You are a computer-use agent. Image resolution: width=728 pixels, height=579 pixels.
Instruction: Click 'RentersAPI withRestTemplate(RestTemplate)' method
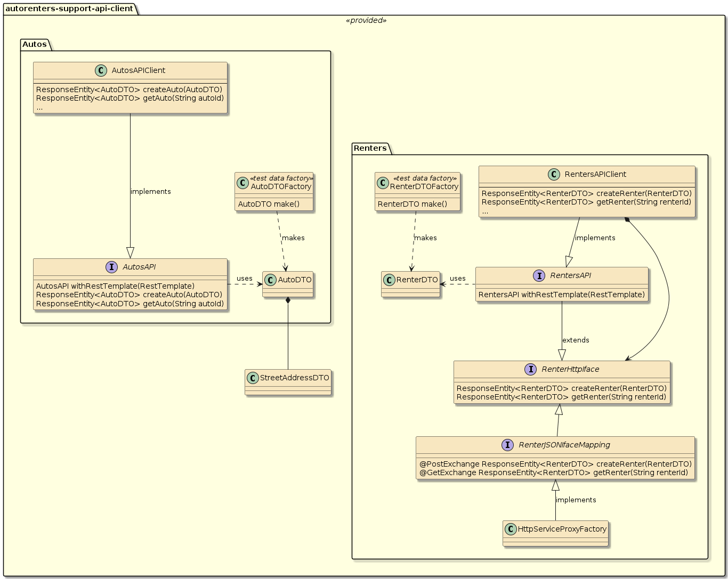pyautogui.click(x=562, y=295)
